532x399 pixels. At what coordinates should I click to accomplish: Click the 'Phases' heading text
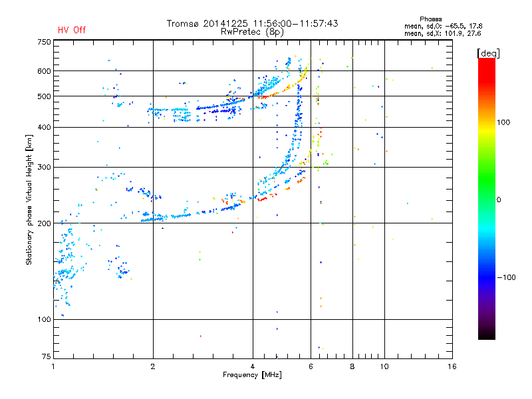point(430,19)
